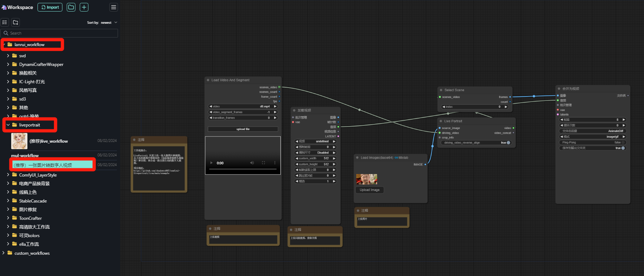Click the Upload Image button
Viewport: 644px width, 276px height.
tap(369, 190)
